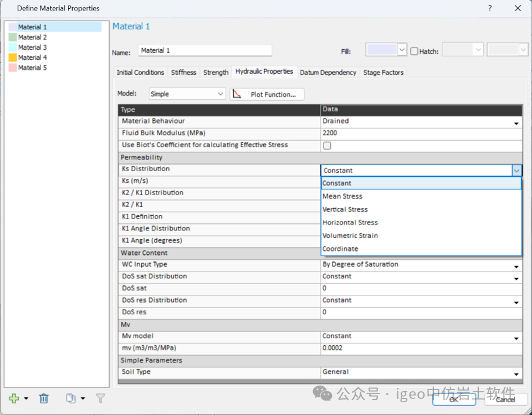Enable Biot's Coefficient checkbox

tap(327, 146)
